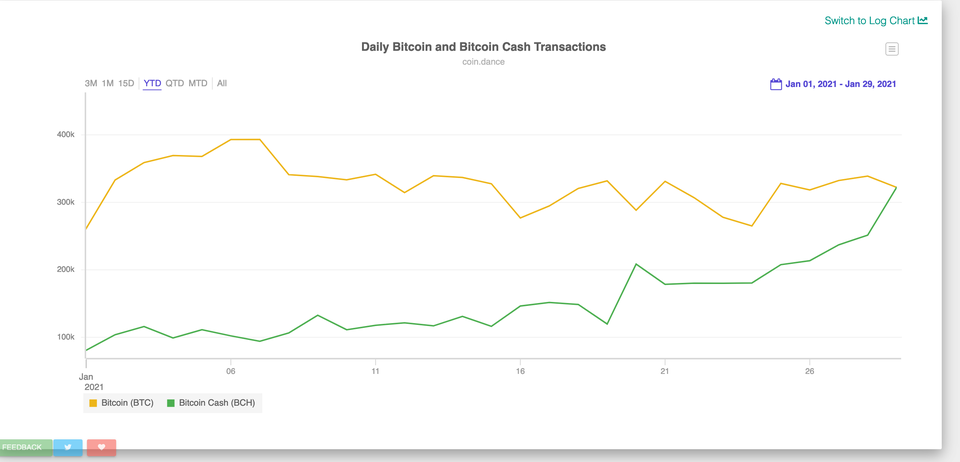This screenshot has height=462, width=960.
Task: Click the log chart line icon
Action: [923, 20]
